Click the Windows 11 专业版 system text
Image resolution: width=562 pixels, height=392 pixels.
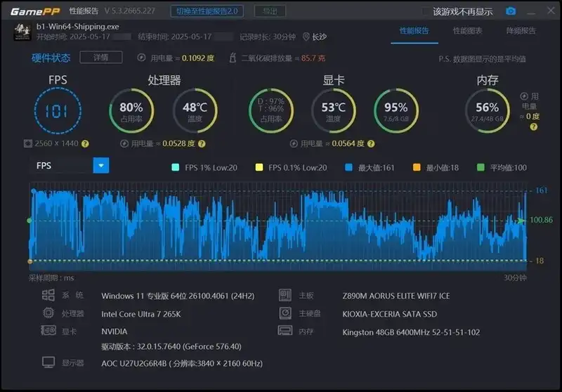click(x=178, y=296)
